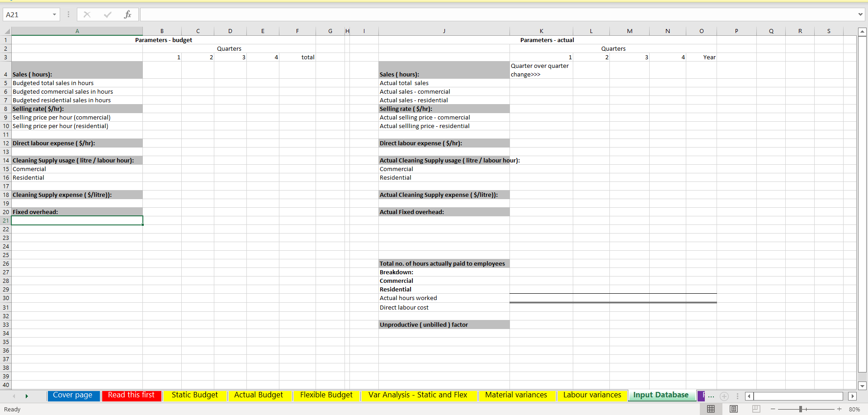Add a new sheet with plus icon

click(724, 396)
